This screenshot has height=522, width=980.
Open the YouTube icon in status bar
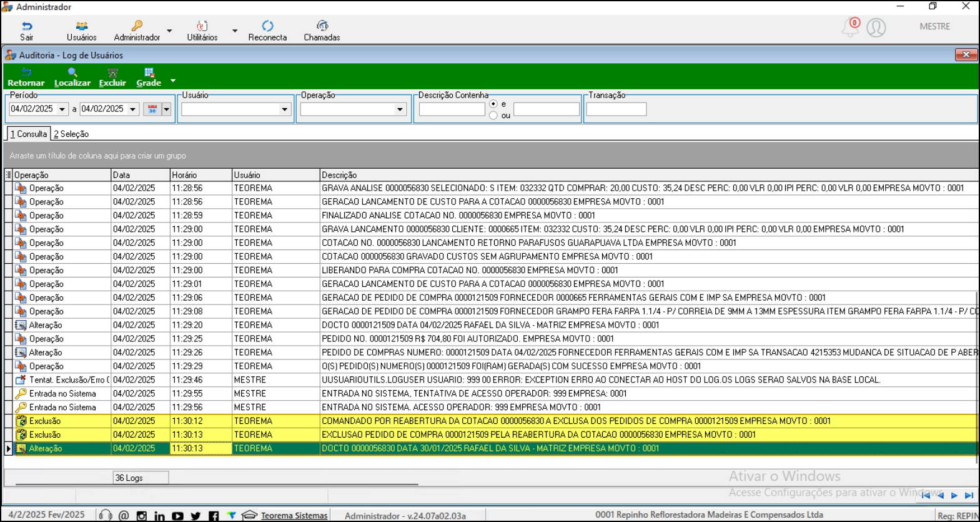[x=177, y=516]
